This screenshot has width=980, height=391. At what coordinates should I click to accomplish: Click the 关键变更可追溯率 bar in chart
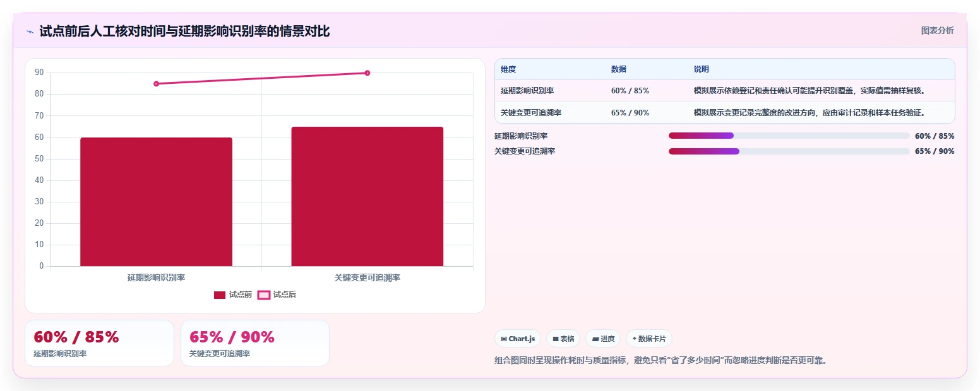pyautogui.click(x=367, y=196)
